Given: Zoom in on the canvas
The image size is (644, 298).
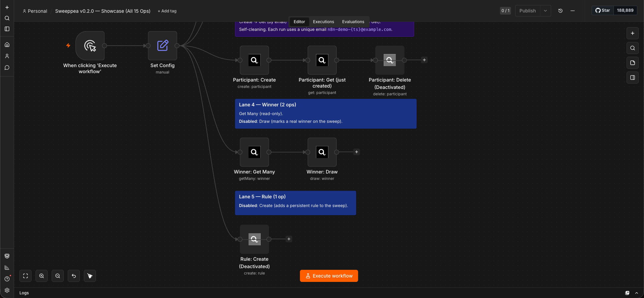Looking at the screenshot, I should pyautogui.click(x=42, y=276).
